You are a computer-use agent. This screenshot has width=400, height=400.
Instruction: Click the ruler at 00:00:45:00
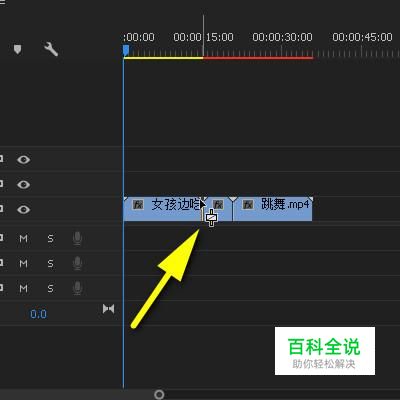[362, 37]
